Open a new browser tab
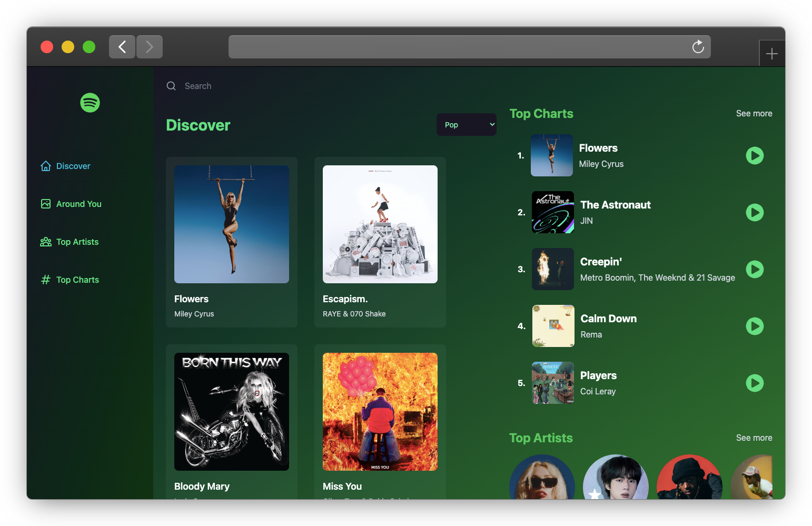 pyautogui.click(x=772, y=54)
